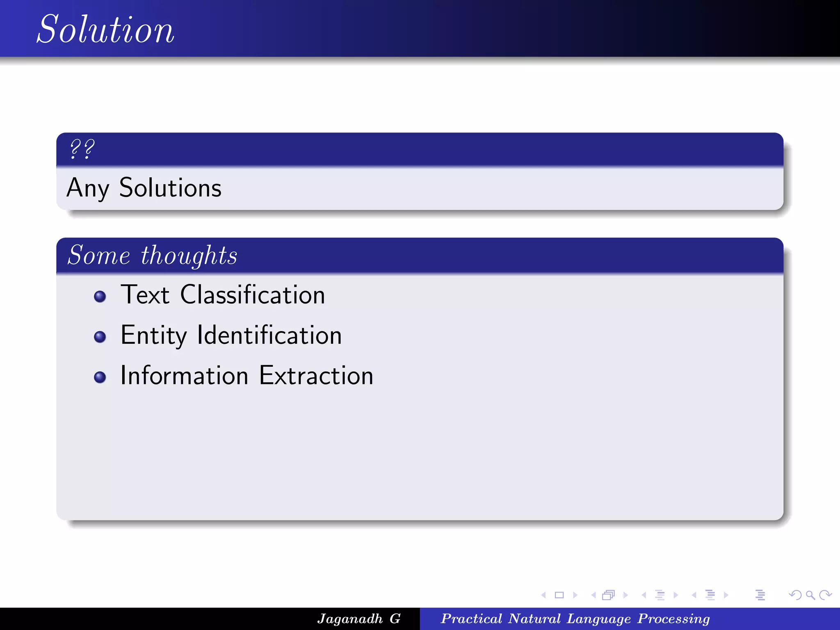Screen dimensions: 840x630
Task: Click the Information Extraction bullet item
Action: 247,375
